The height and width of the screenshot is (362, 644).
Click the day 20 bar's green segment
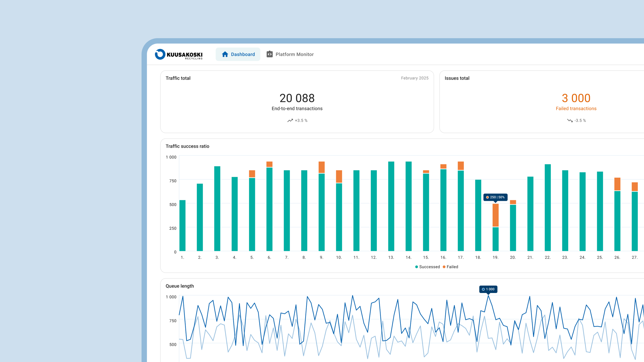513,228
